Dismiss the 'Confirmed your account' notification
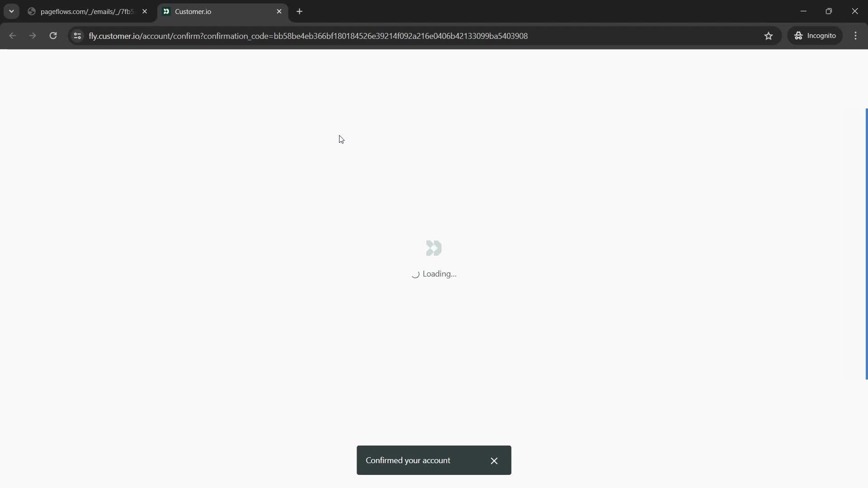The width and height of the screenshot is (868, 488). (494, 460)
